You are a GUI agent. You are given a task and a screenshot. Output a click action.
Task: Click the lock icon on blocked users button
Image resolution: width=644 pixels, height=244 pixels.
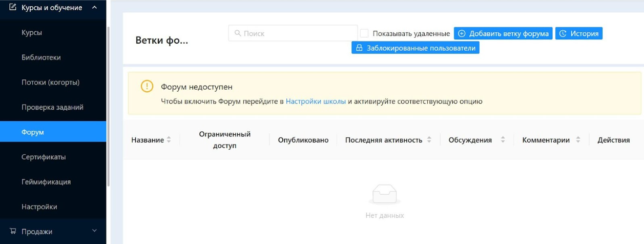[x=359, y=48]
